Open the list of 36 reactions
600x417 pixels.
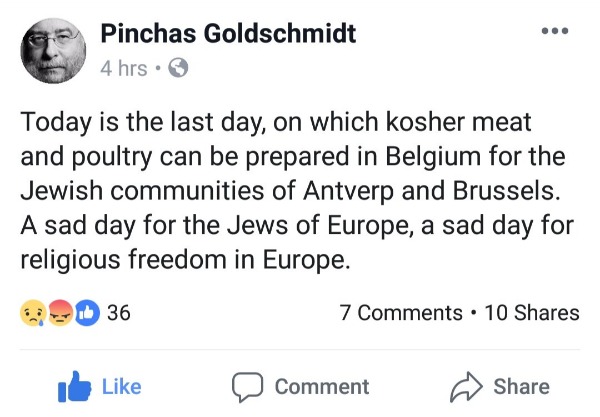pos(119,313)
